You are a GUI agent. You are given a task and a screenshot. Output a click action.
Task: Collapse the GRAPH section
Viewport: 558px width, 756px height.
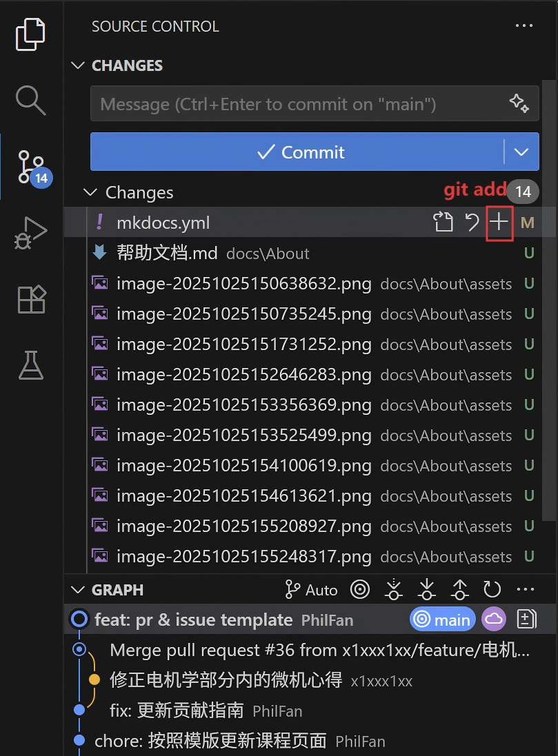point(77,589)
